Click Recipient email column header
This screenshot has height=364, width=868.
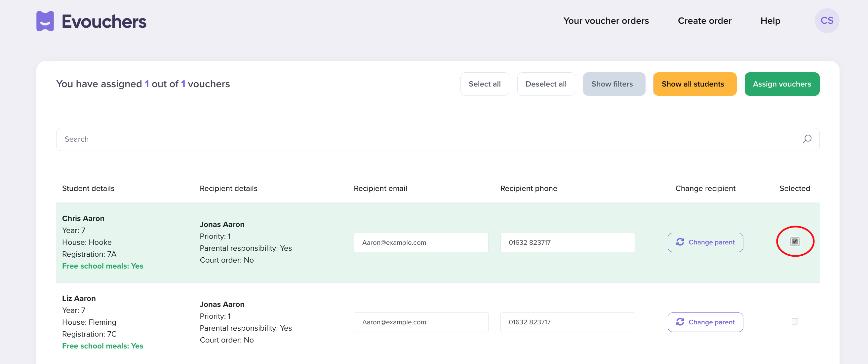[x=380, y=188]
